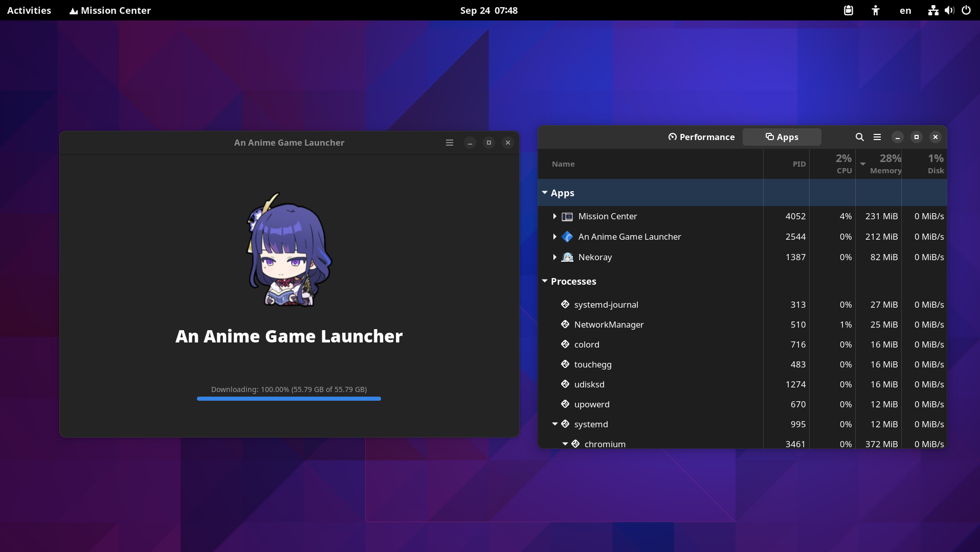The width and height of the screenshot is (980, 552).
Task: Open Activities in the top bar
Action: 29,10
